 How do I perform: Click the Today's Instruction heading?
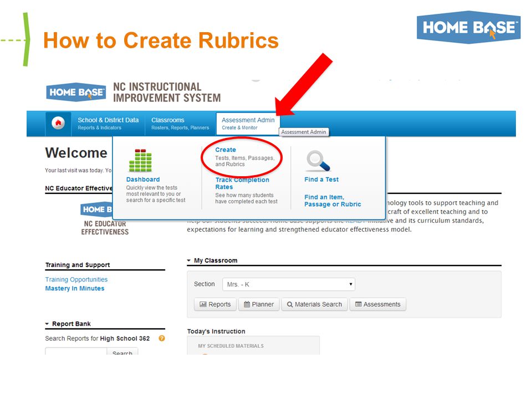tap(216, 331)
